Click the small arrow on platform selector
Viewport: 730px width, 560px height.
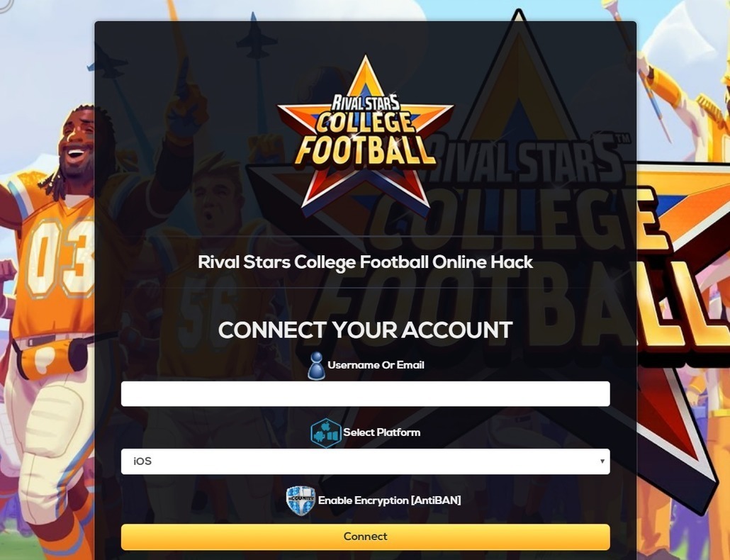pos(602,461)
